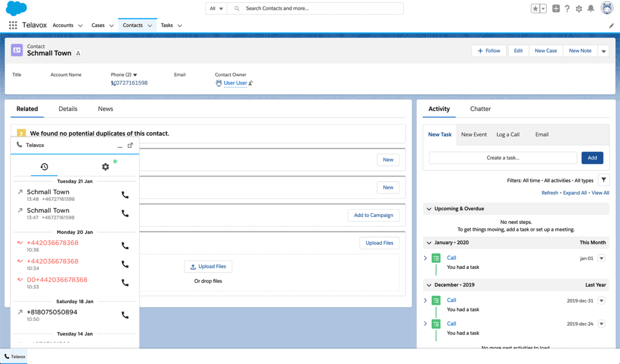
Task: Show call history tab in Telavox
Action: tap(44, 167)
